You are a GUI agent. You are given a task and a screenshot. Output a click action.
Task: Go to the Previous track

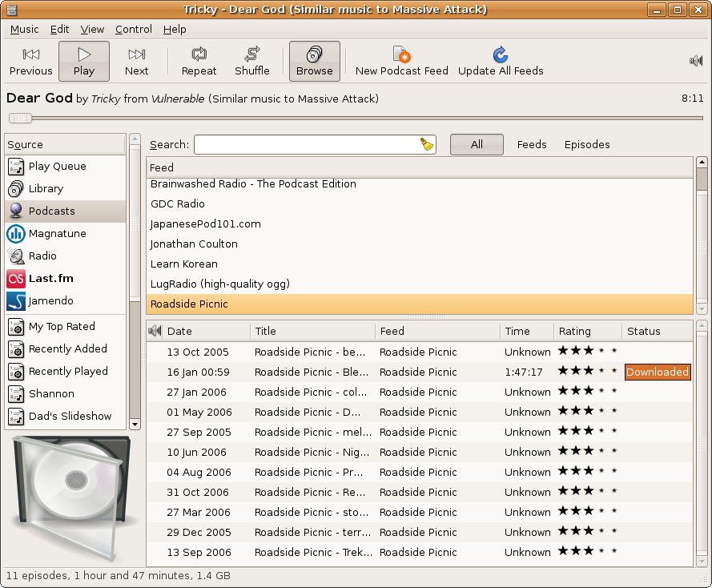(31, 62)
